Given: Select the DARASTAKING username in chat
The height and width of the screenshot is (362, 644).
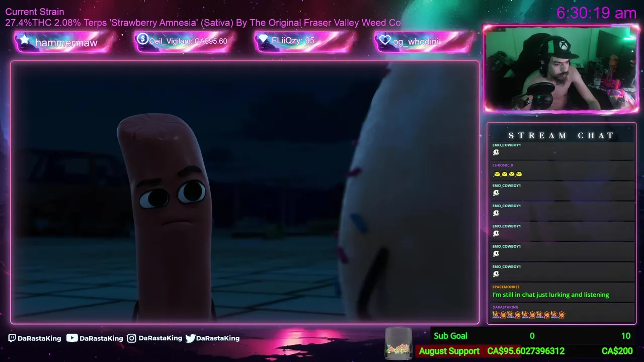Looking at the screenshot, I should click(505, 307).
